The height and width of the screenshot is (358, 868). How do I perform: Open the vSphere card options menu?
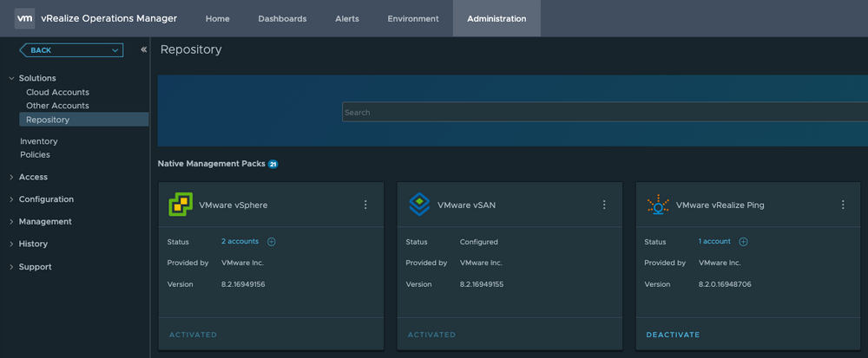click(365, 205)
